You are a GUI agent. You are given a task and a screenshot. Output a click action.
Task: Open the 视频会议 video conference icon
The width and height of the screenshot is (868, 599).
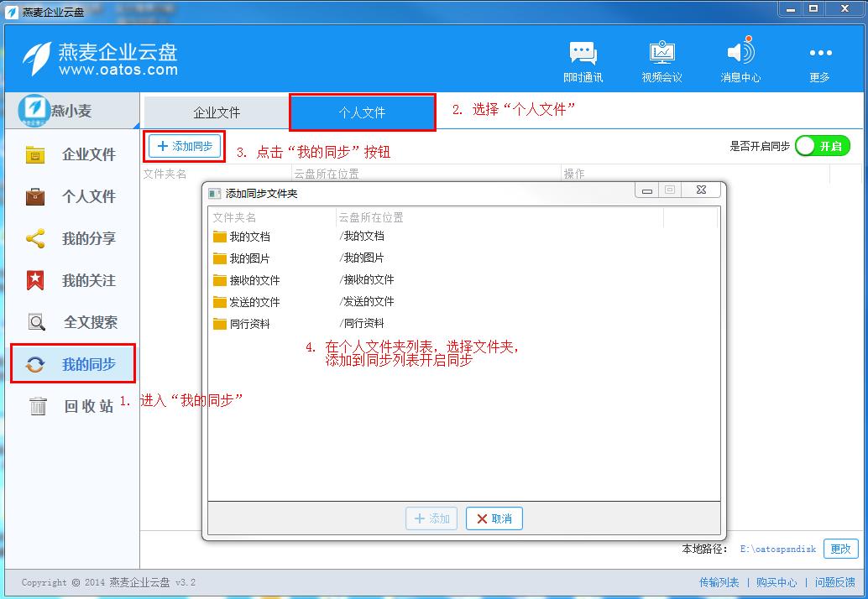point(661,54)
